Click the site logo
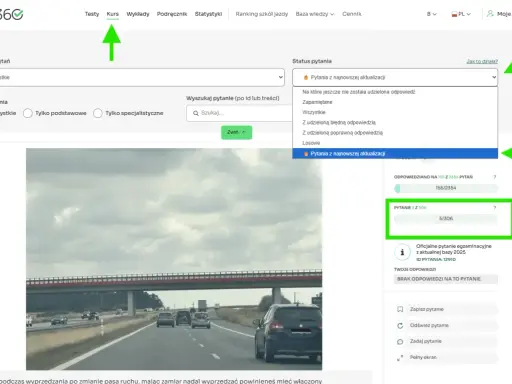This screenshot has width=512, height=384. 11,14
